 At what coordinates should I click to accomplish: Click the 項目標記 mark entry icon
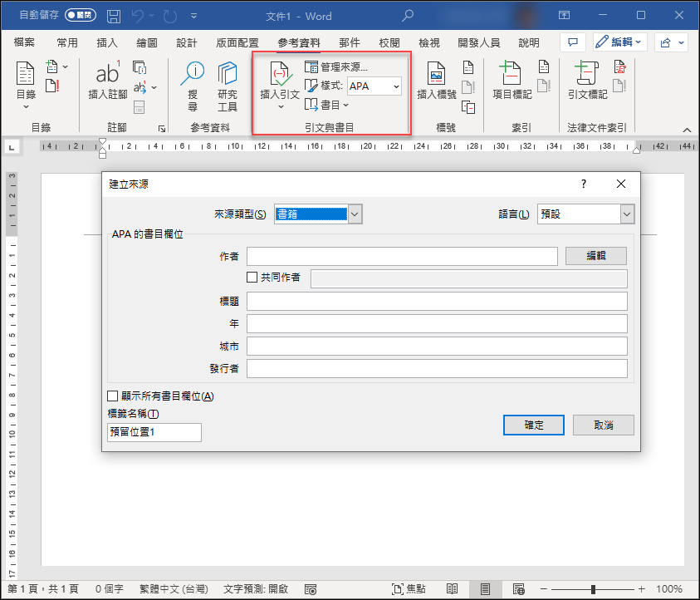click(x=511, y=73)
